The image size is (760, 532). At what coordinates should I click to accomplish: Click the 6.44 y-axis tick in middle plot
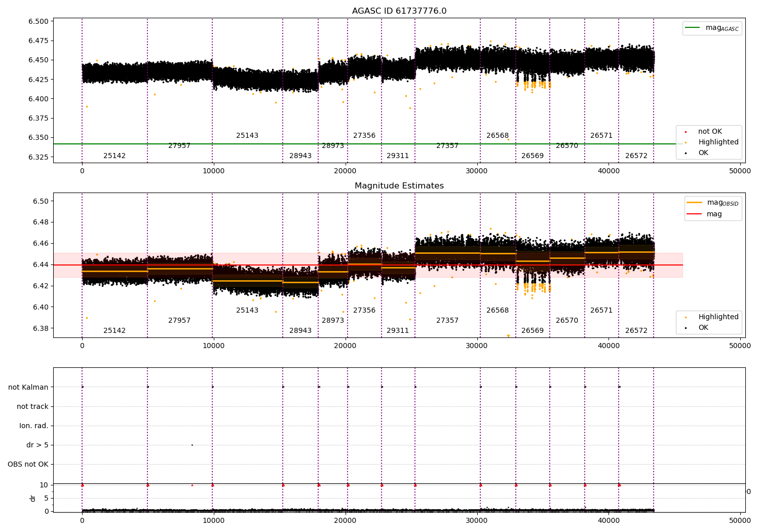tap(41, 264)
